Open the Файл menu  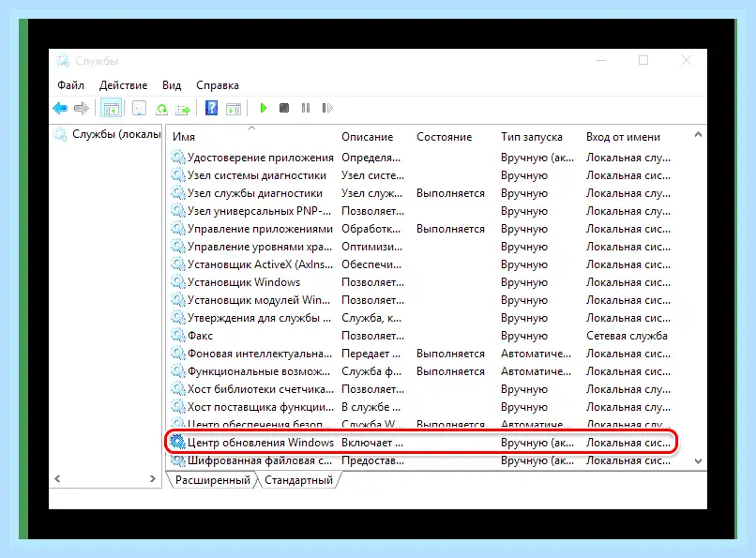(x=70, y=85)
